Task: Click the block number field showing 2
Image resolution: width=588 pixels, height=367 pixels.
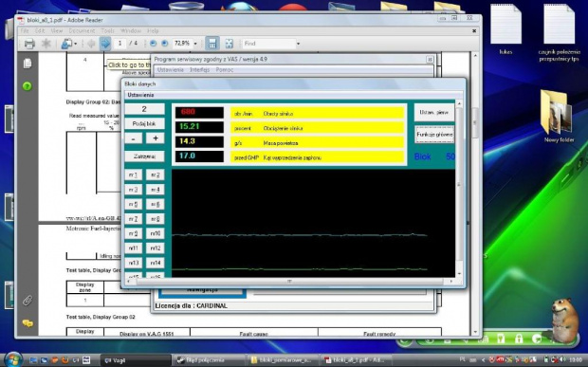Action: coord(144,109)
